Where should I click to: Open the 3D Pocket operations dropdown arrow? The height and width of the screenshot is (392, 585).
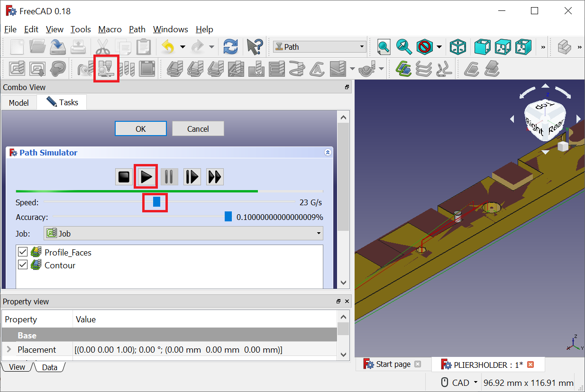[x=352, y=69]
